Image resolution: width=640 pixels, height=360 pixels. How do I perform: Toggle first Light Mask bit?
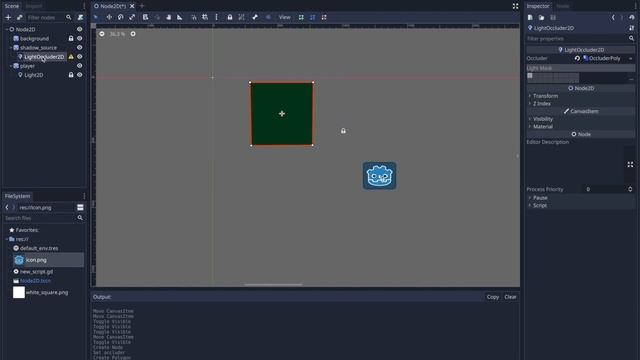tap(530, 76)
